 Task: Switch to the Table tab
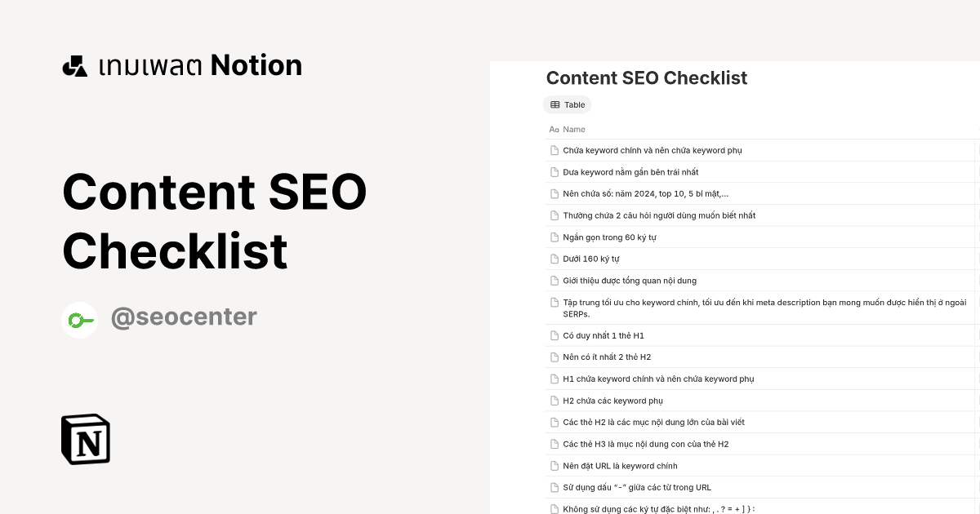[568, 104]
